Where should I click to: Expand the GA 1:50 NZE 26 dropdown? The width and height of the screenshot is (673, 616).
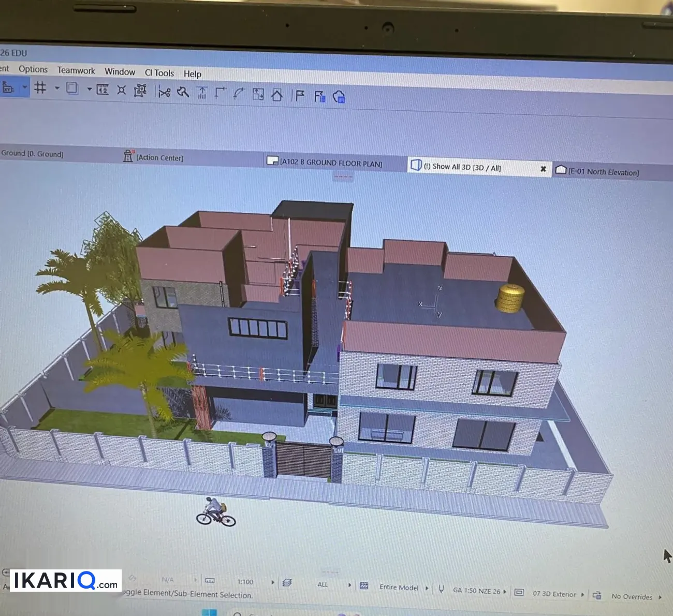[505, 591]
